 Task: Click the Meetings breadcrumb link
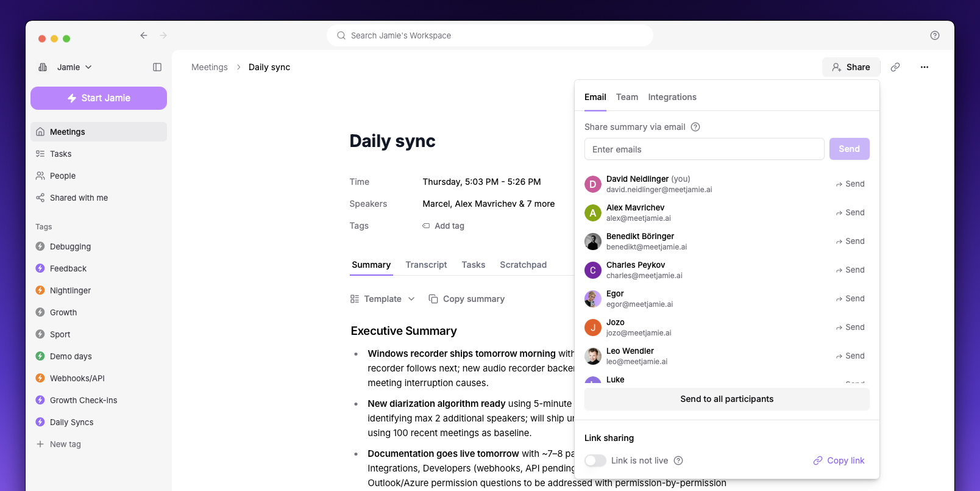pos(210,67)
